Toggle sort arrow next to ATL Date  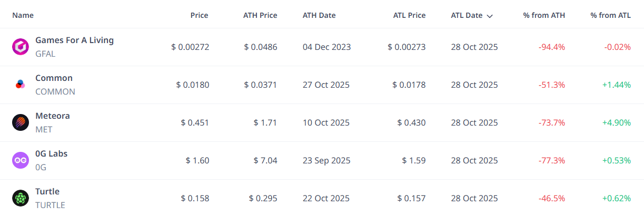coord(490,16)
